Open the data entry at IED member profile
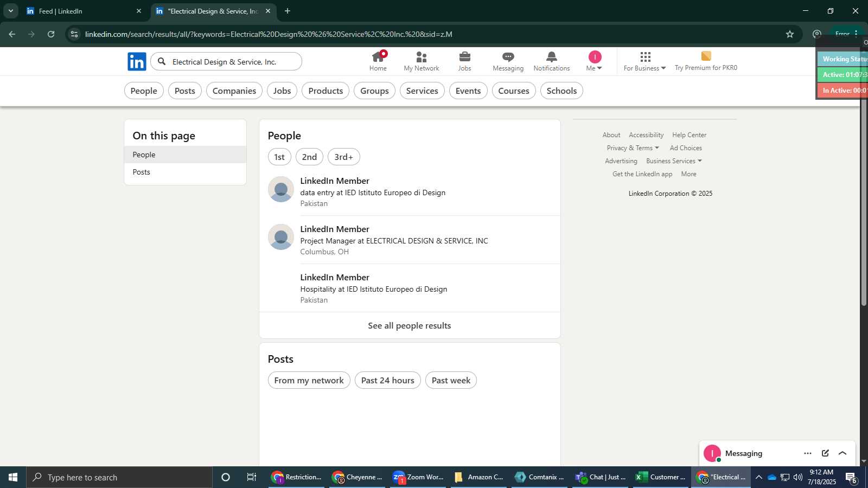This screenshot has height=488, width=868. (335, 181)
